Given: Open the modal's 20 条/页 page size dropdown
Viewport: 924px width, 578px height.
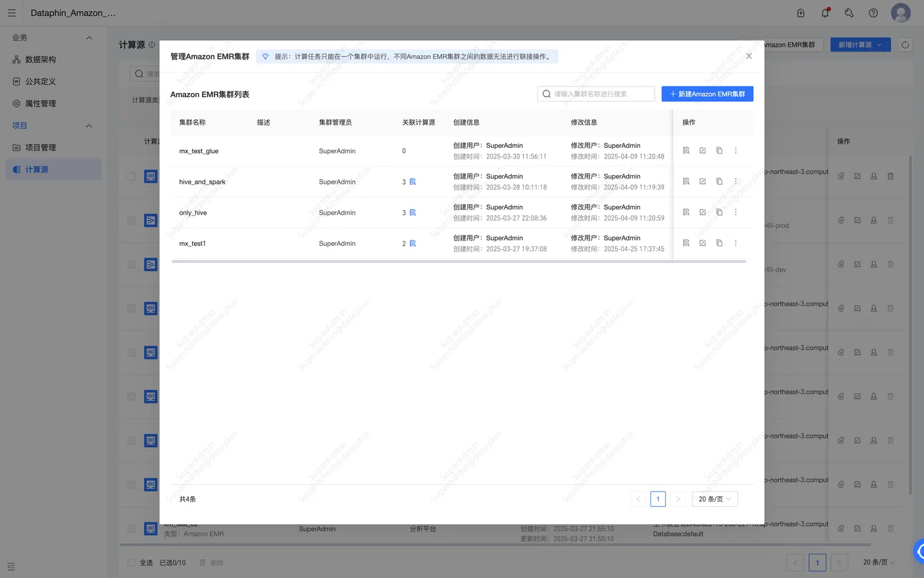Looking at the screenshot, I should 715,499.
